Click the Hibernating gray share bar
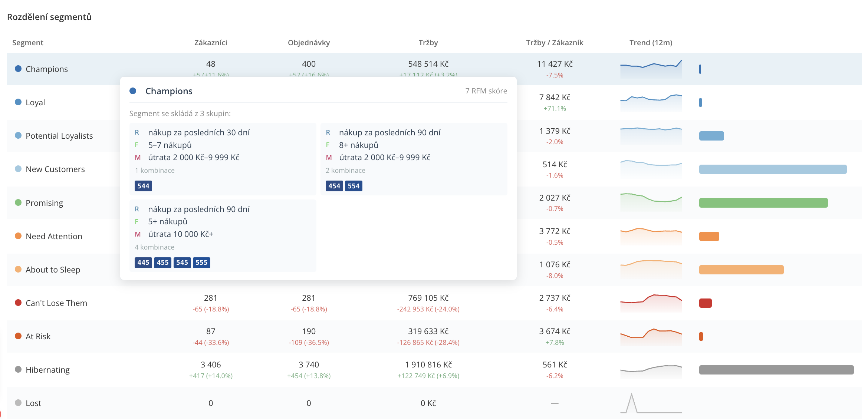Viewport: 868px width, 419px height. coord(776,370)
